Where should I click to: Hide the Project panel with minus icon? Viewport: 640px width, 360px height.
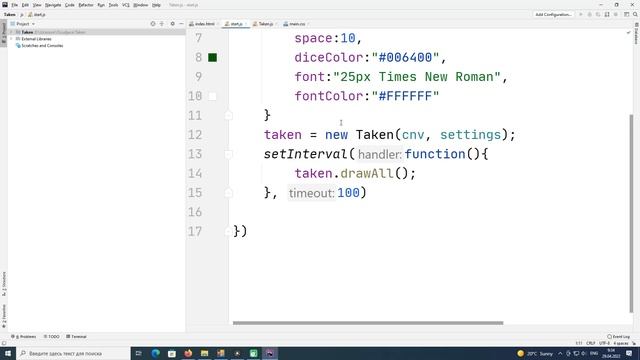181,24
